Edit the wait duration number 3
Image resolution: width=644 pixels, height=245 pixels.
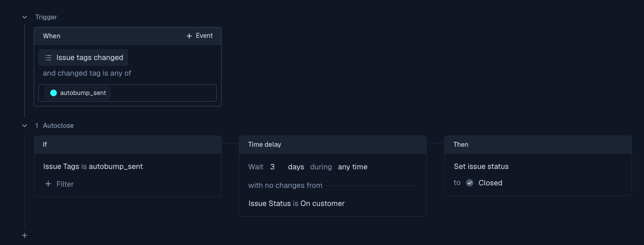click(273, 167)
